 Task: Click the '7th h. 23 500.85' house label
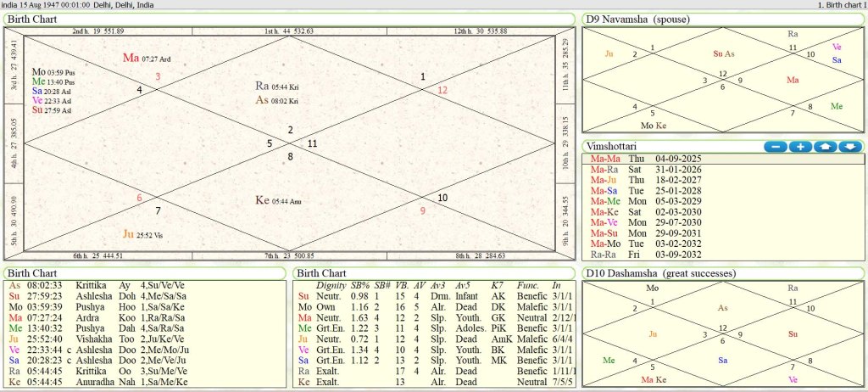pyautogui.click(x=288, y=255)
